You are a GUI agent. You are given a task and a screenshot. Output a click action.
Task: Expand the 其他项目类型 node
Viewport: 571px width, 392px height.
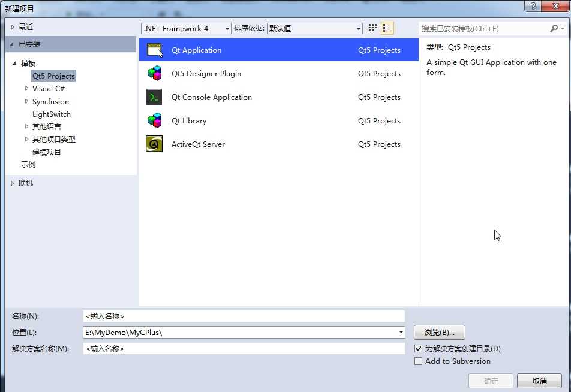(26, 140)
